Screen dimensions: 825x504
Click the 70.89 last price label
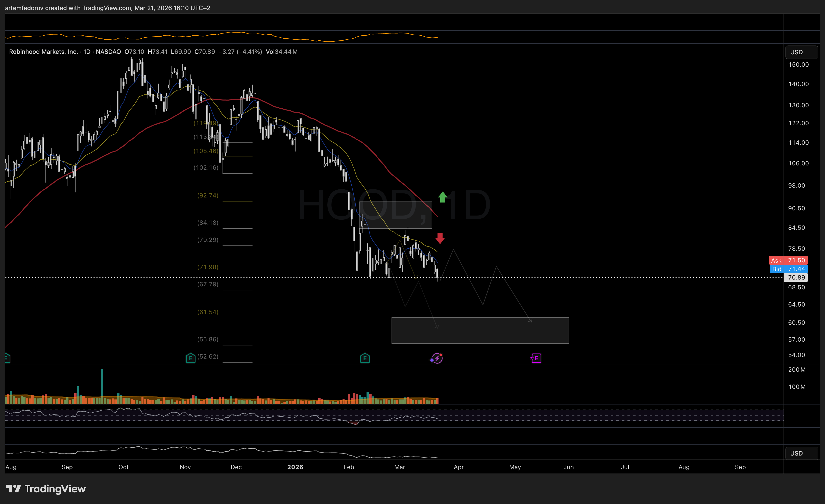tap(796, 278)
